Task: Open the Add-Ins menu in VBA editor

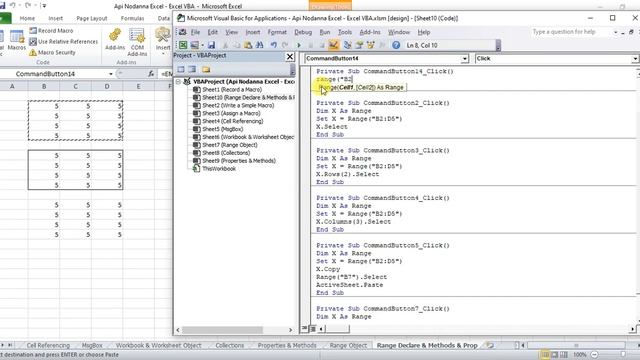Action: (370, 32)
